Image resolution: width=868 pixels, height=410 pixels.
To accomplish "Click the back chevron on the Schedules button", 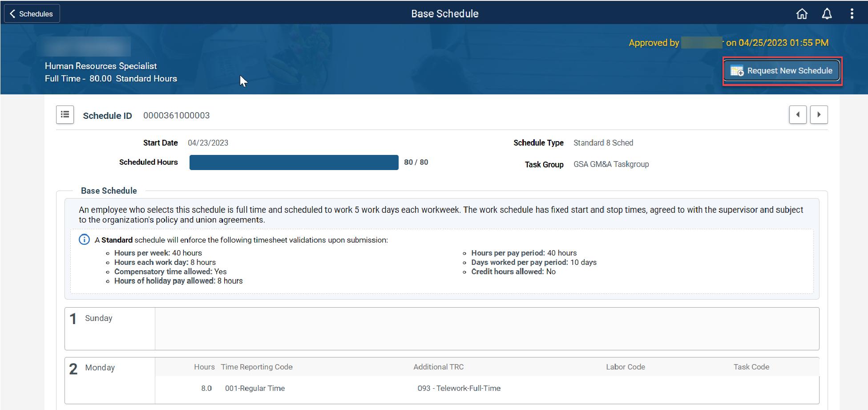I will tap(12, 13).
